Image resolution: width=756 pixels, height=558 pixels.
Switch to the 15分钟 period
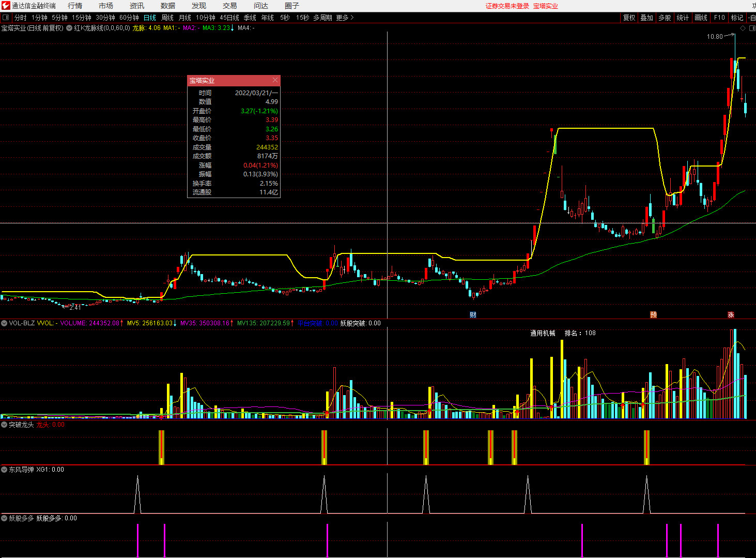(x=82, y=18)
